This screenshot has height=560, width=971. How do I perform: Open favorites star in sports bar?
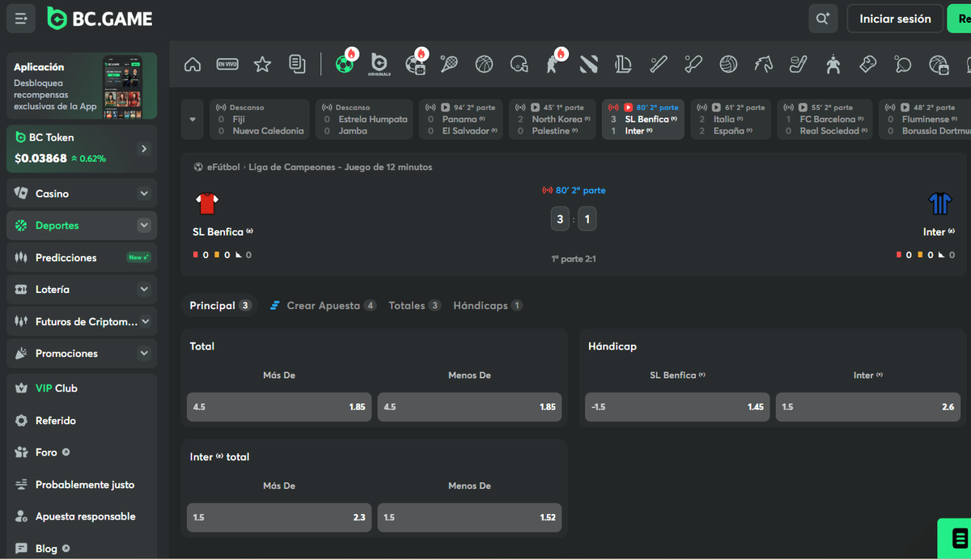[262, 64]
